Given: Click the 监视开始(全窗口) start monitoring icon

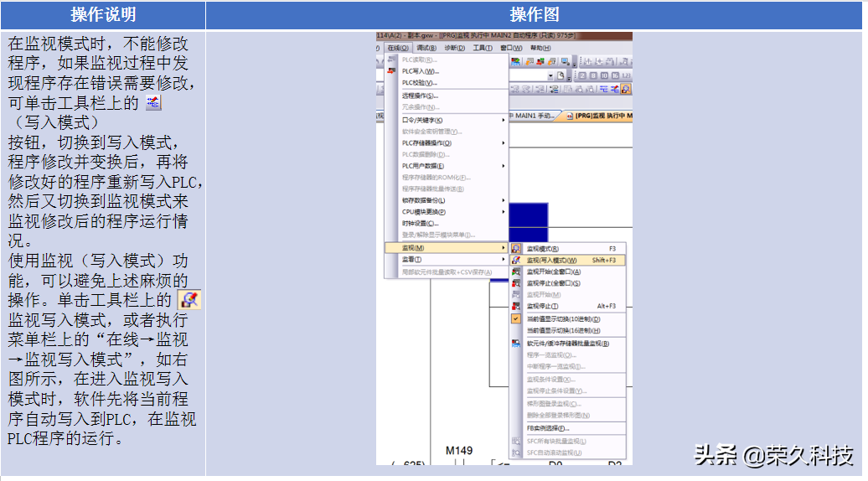Looking at the screenshot, I should pos(516,272).
